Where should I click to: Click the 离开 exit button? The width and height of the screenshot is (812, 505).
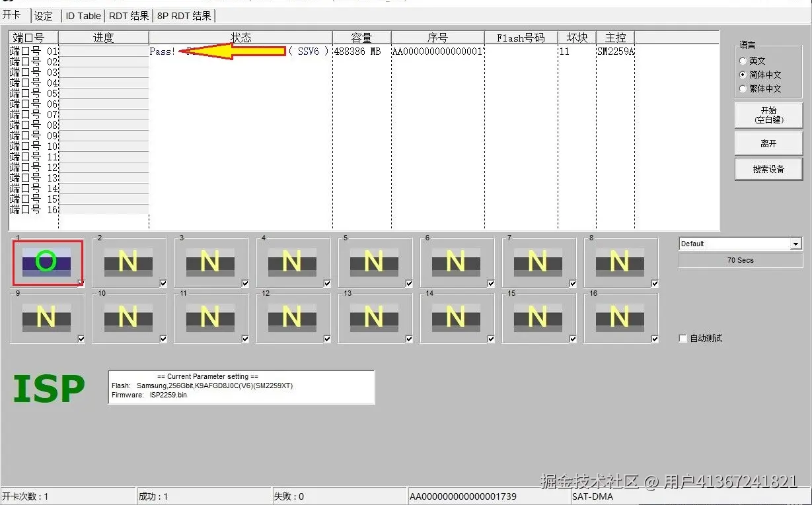click(x=768, y=143)
